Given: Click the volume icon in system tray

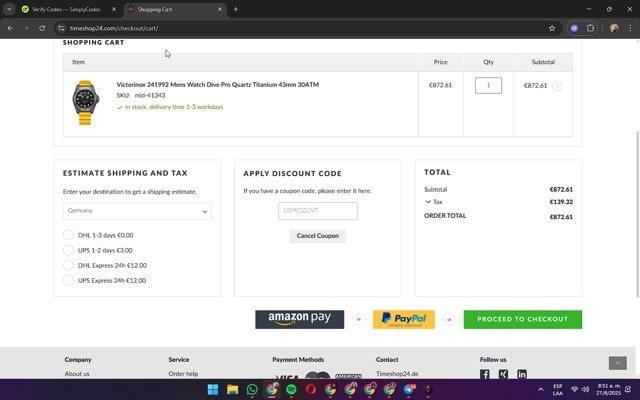Looking at the screenshot, I should (585, 389).
